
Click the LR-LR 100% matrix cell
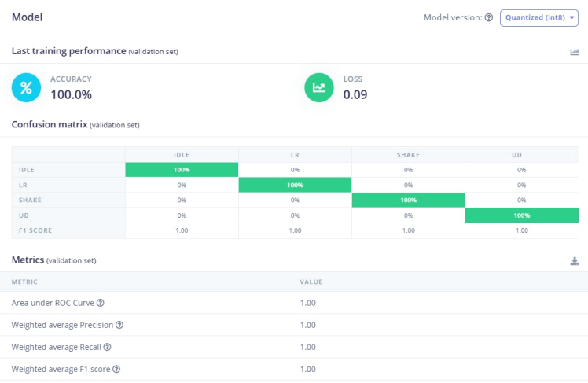295,185
